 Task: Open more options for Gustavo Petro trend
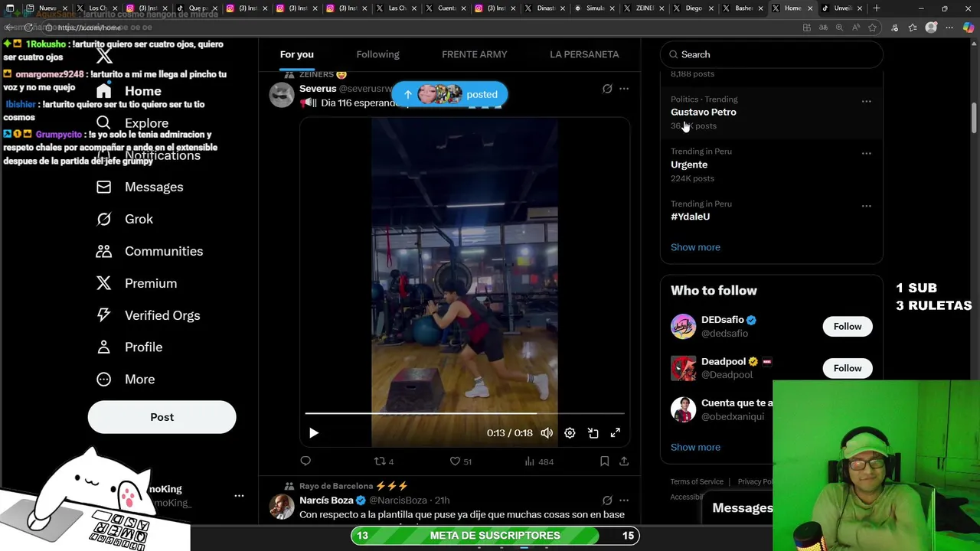[x=866, y=101]
